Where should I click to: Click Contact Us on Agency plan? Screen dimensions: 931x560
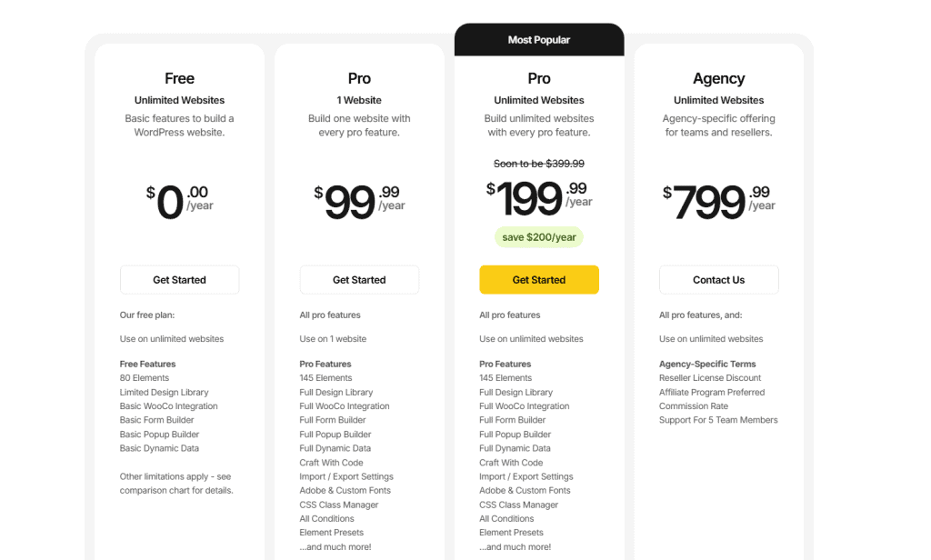(718, 280)
